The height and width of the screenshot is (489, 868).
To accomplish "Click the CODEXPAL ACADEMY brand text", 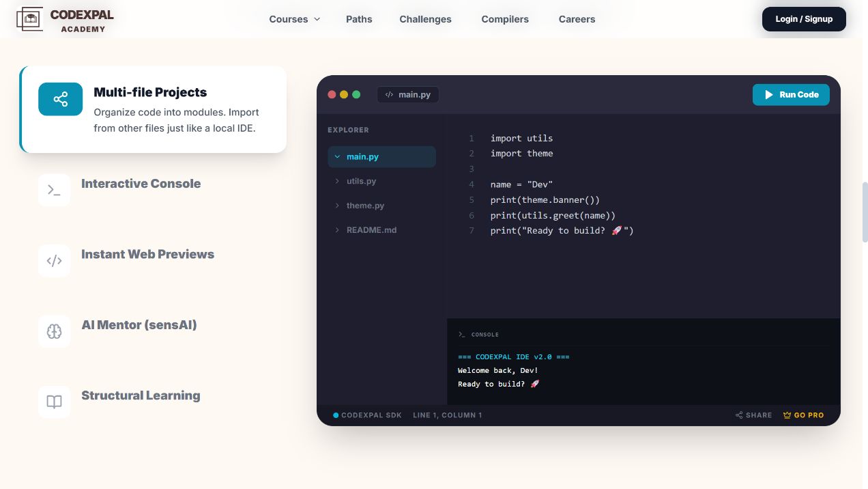I will click(x=82, y=20).
